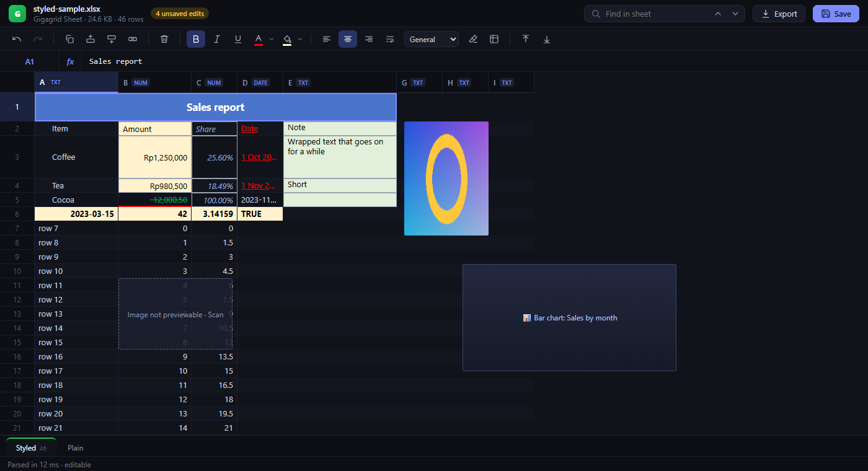This screenshot has height=471, width=868.
Task: Open the General number format dropdown
Action: point(432,39)
